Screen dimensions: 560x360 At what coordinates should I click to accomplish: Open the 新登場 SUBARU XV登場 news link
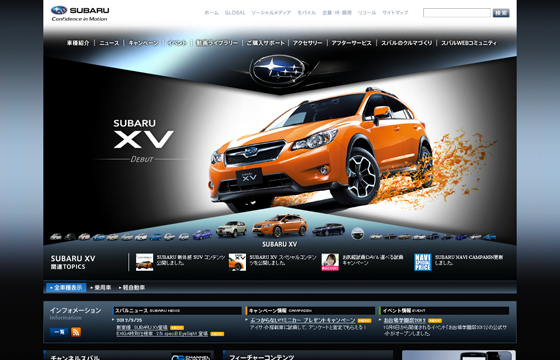[x=142, y=327]
